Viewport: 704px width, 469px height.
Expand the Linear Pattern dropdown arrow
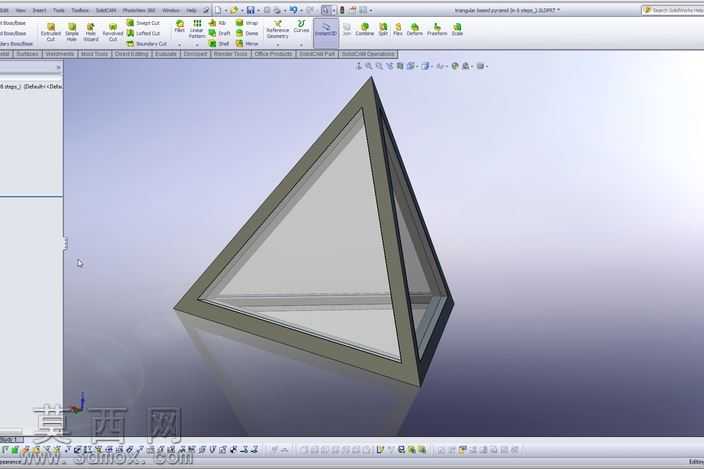(197, 44)
